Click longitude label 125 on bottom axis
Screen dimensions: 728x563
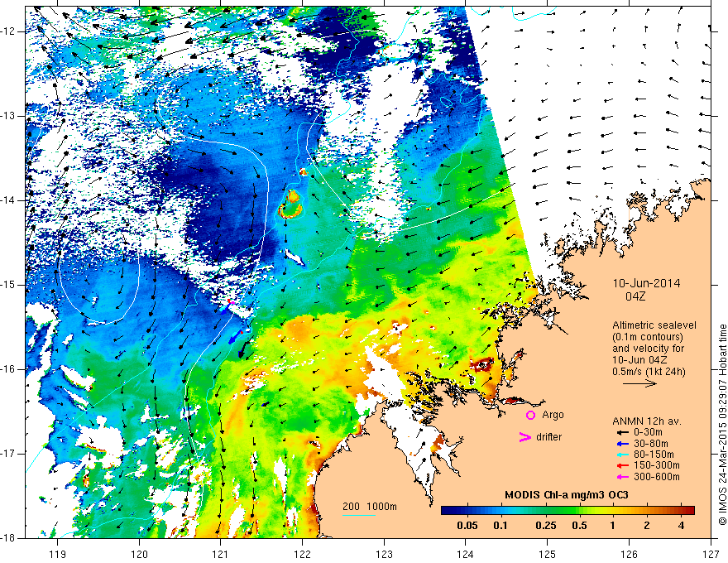[x=548, y=554]
